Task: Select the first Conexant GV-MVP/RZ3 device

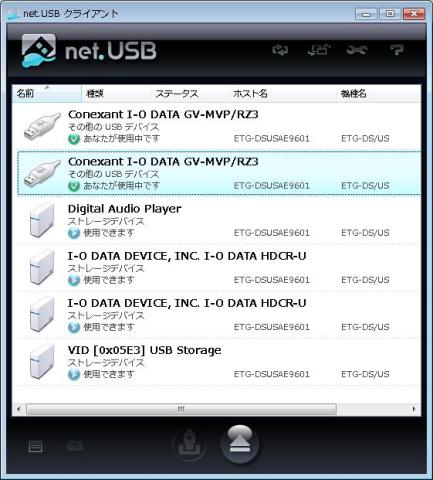Action: click(x=219, y=126)
